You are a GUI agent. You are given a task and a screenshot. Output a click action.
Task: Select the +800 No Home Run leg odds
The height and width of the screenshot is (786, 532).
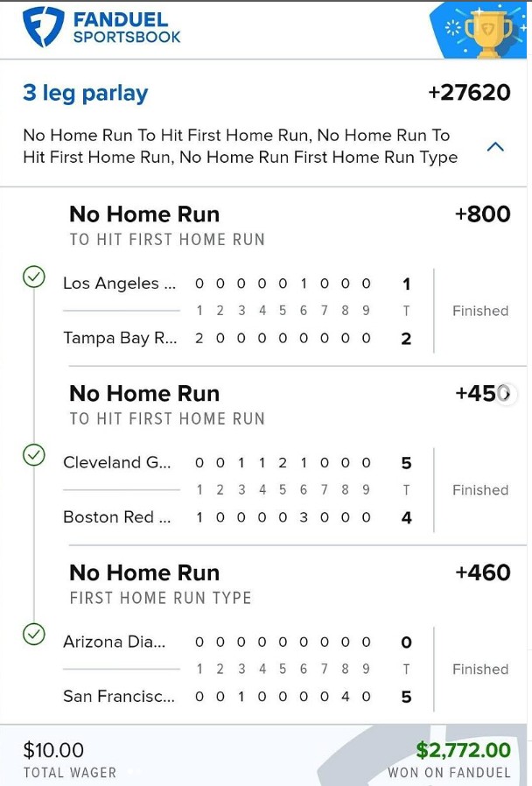(482, 214)
